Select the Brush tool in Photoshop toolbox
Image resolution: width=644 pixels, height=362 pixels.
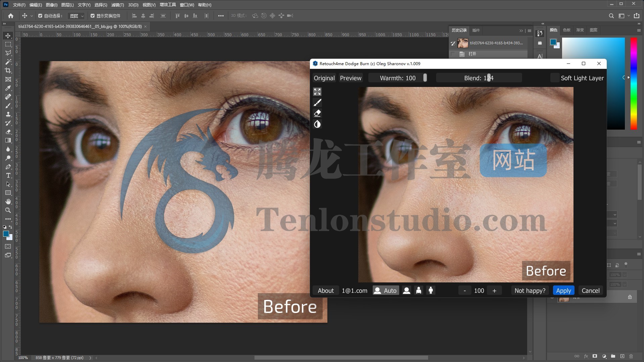8,105
